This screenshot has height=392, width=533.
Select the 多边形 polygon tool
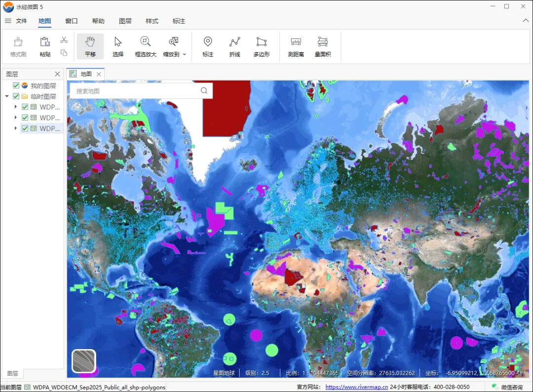point(262,46)
